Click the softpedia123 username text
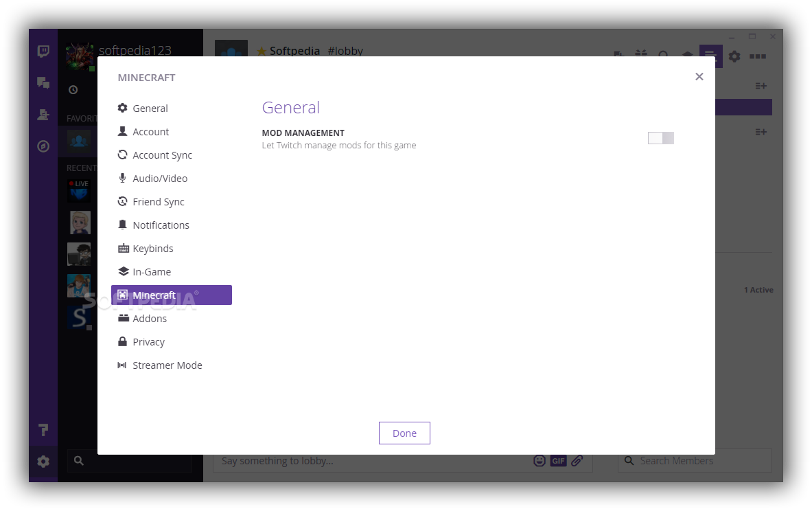Image resolution: width=812 pixels, height=511 pixels. tap(135, 50)
